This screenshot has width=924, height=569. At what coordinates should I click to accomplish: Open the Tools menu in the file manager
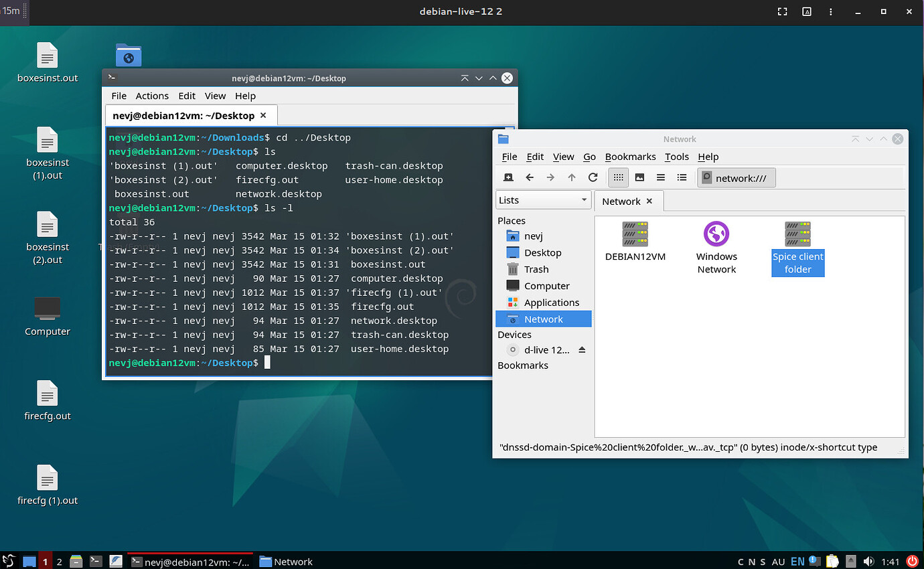coord(676,157)
